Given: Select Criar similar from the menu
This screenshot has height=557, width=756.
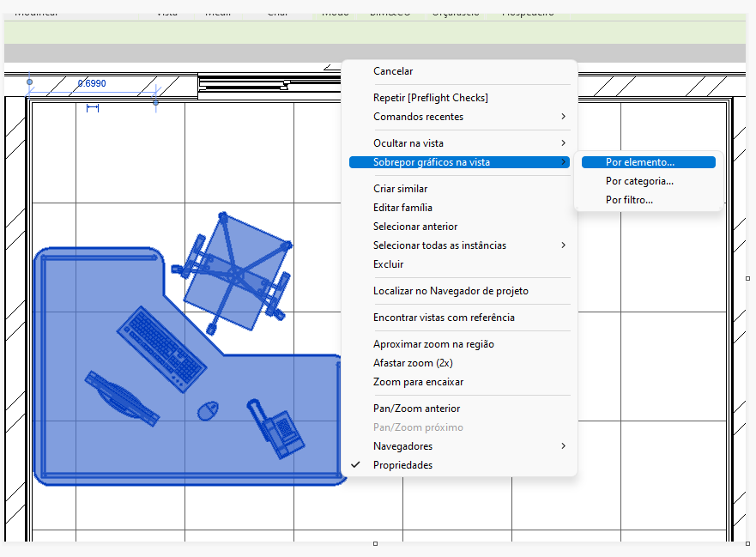Looking at the screenshot, I should click(400, 189).
